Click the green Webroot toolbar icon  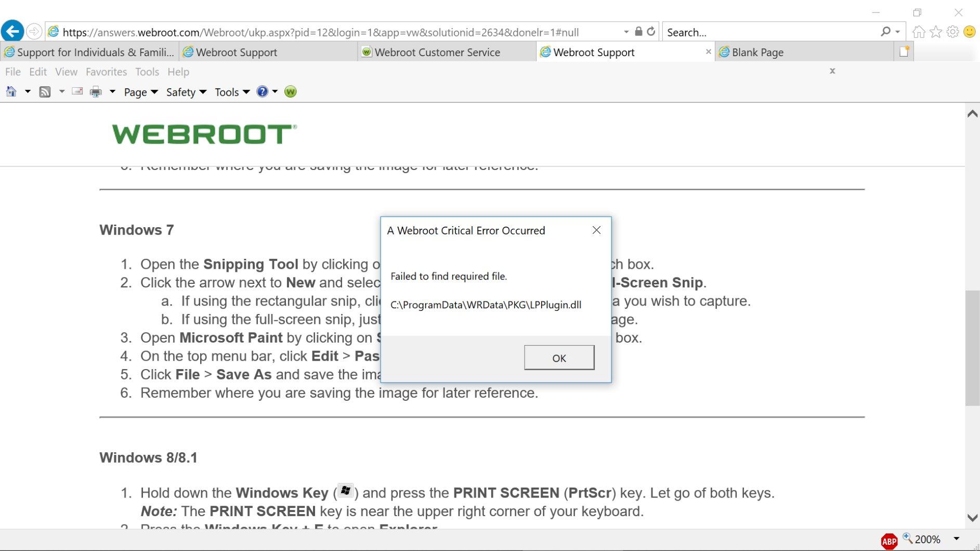291,92
